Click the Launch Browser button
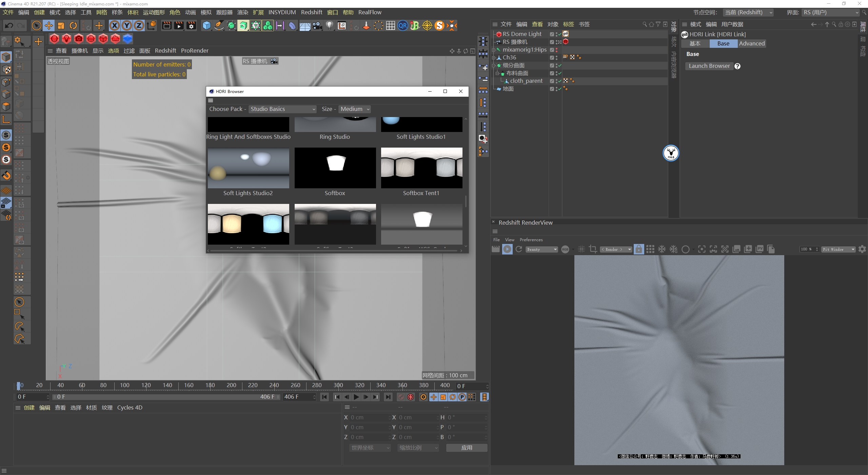Screen dimensions: 868x475 coord(709,66)
